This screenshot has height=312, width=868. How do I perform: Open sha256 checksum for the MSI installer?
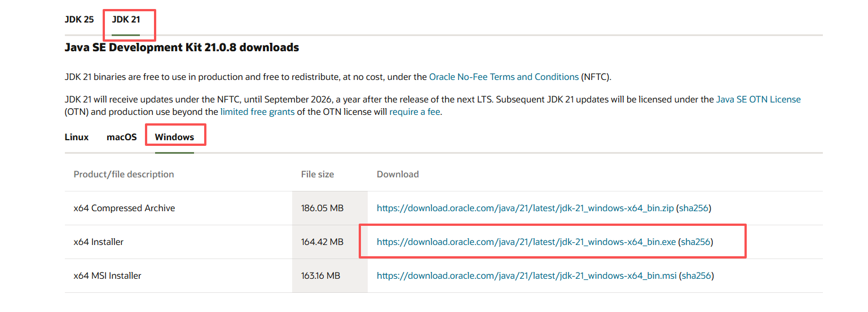(x=697, y=275)
